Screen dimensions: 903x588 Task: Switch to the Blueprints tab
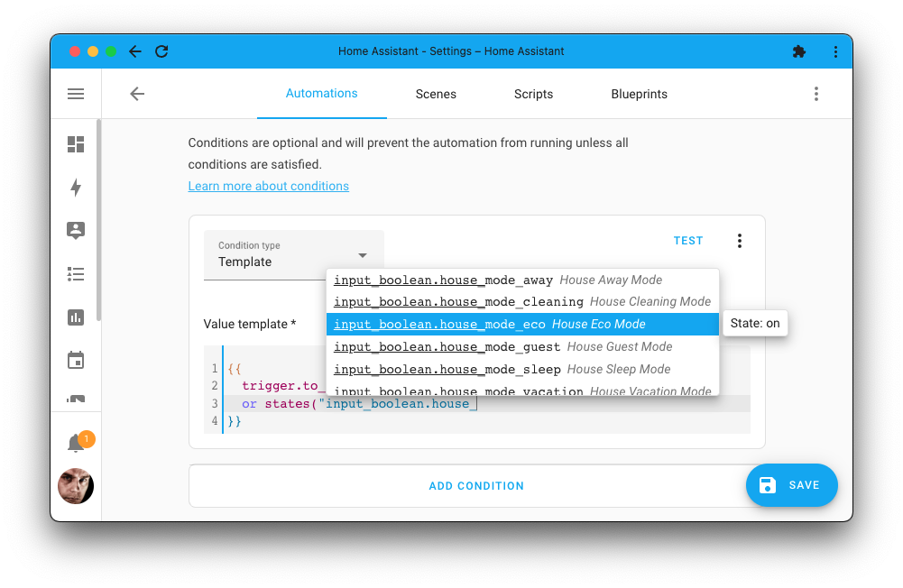[639, 94]
